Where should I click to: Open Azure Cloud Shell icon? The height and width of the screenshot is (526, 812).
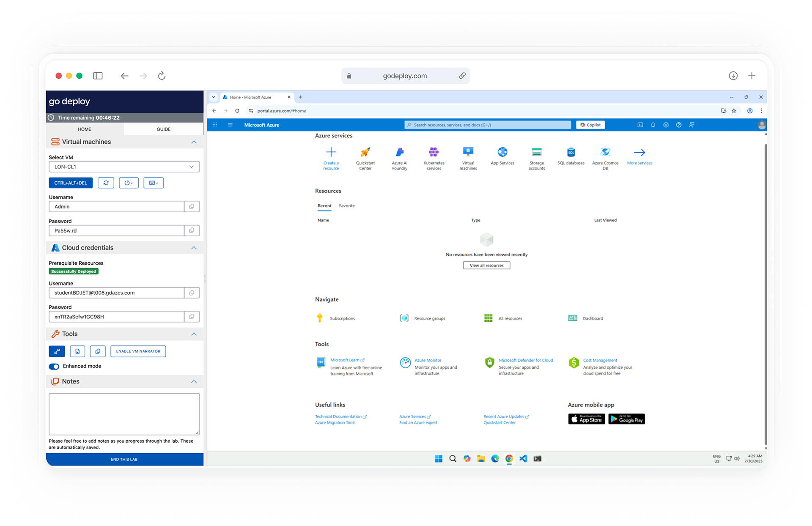pyautogui.click(x=640, y=125)
